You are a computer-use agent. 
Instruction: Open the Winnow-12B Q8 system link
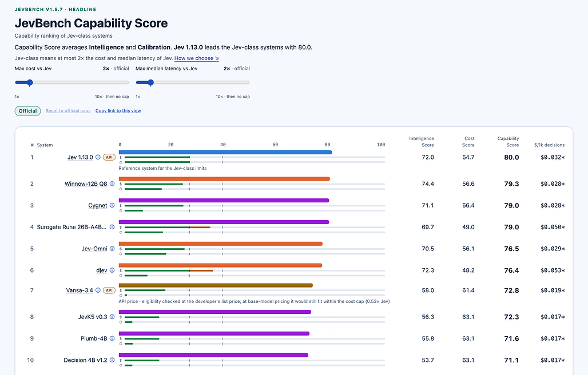[86, 184]
